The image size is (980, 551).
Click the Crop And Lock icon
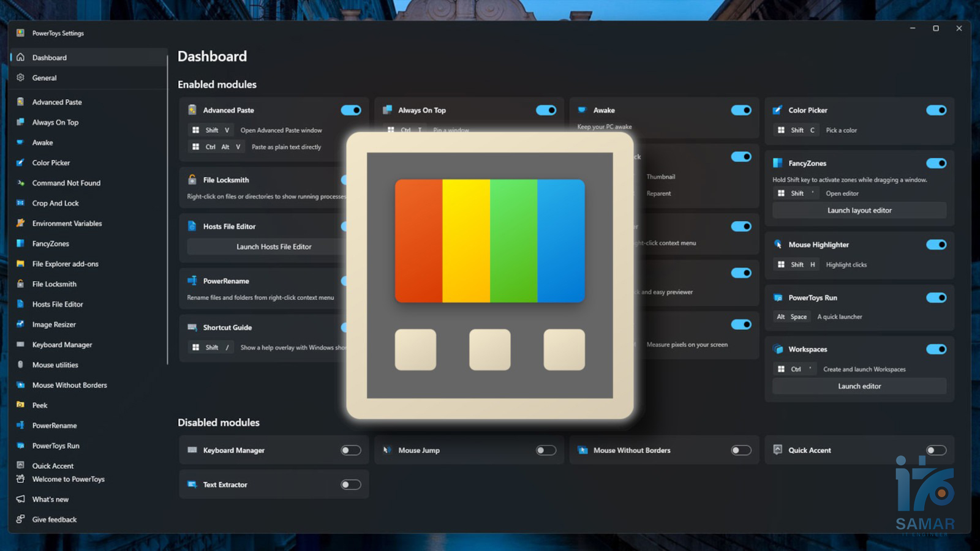20,203
